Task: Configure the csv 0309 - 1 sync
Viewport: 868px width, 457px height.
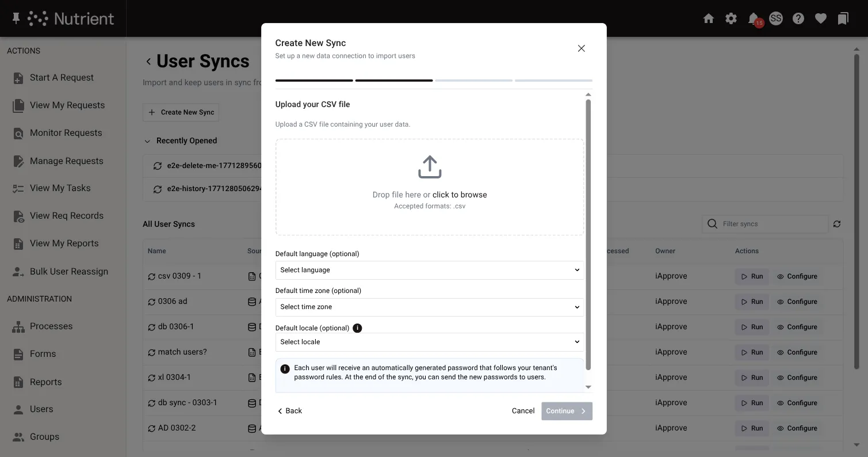Action: [797, 276]
